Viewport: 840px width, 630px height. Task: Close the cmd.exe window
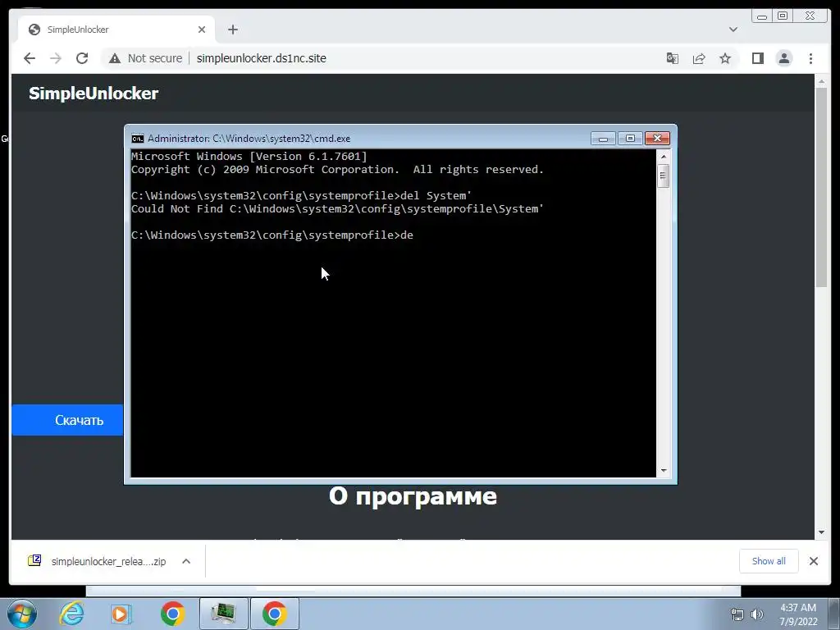click(x=657, y=139)
